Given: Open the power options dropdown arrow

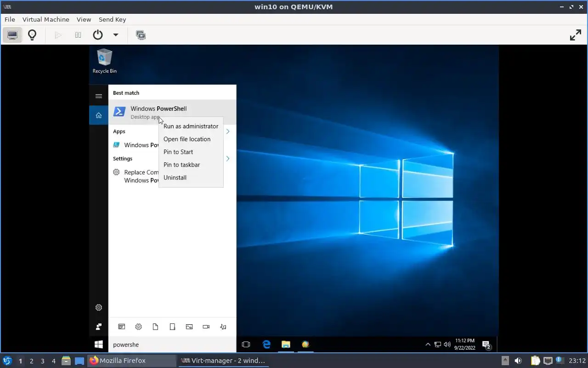Looking at the screenshot, I should 116,35.
